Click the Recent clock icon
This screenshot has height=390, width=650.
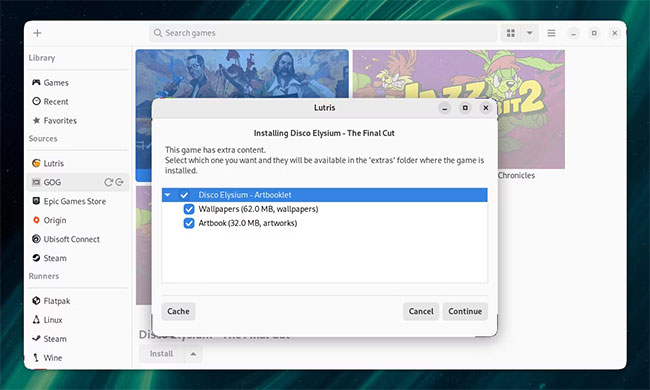(x=36, y=101)
